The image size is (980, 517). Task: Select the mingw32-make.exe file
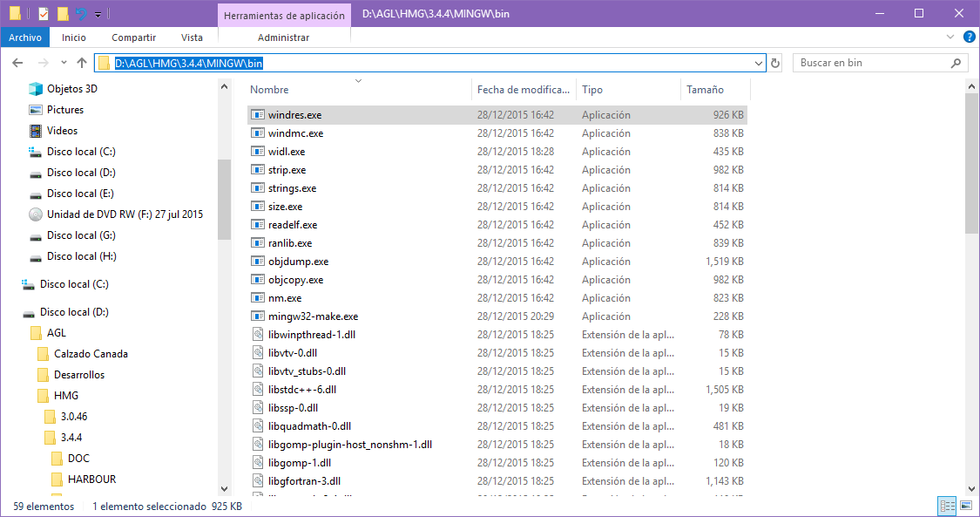pos(313,316)
